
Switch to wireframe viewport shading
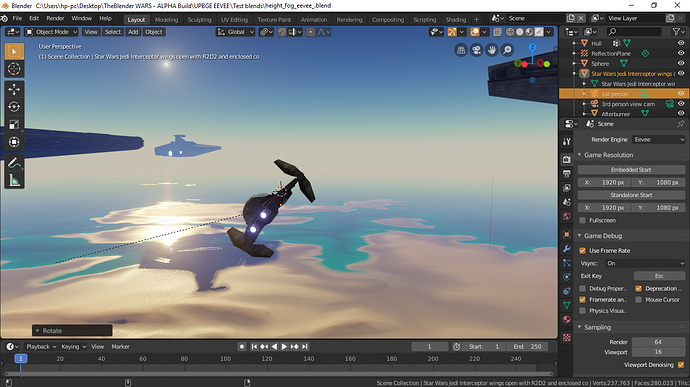click(x=510, y=32)
